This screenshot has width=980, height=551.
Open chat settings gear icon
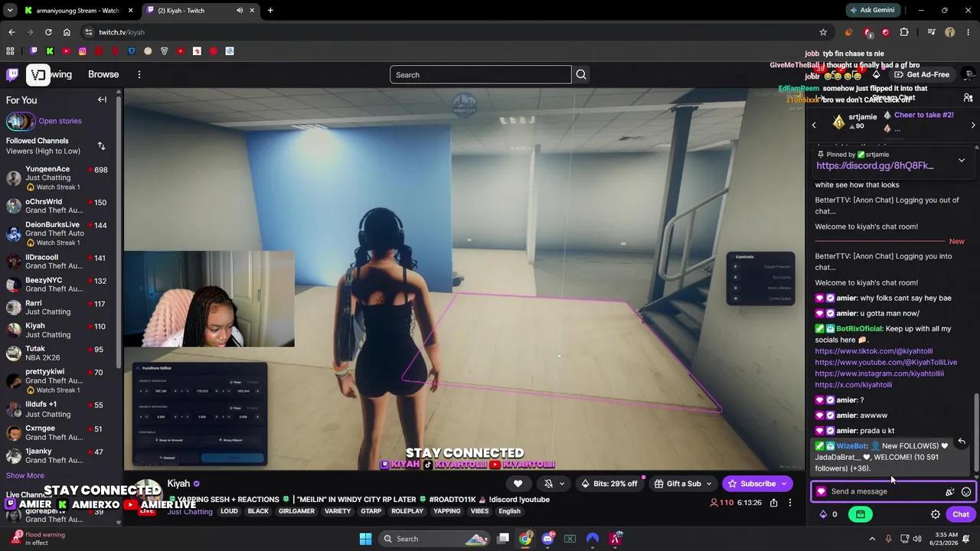coord(935,514)
